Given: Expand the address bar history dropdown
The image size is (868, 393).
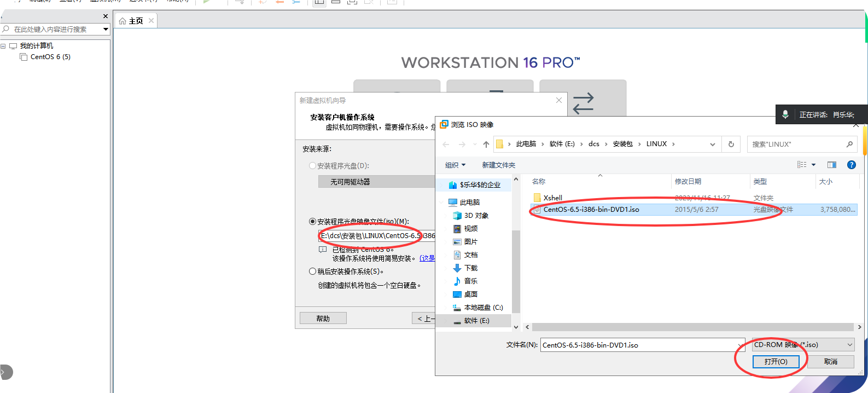Looking at the screenshot, I should point(713,145).
